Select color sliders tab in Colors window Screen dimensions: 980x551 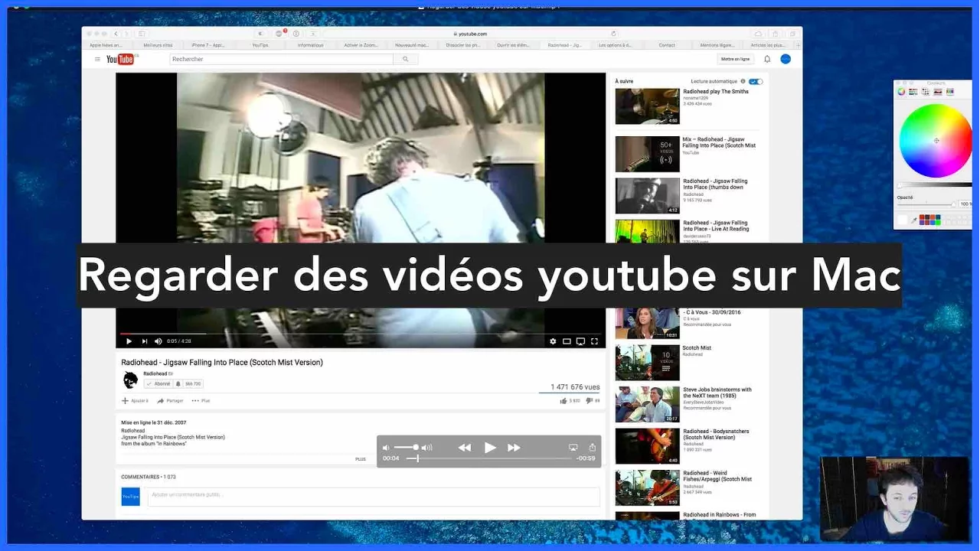(913, 92)
